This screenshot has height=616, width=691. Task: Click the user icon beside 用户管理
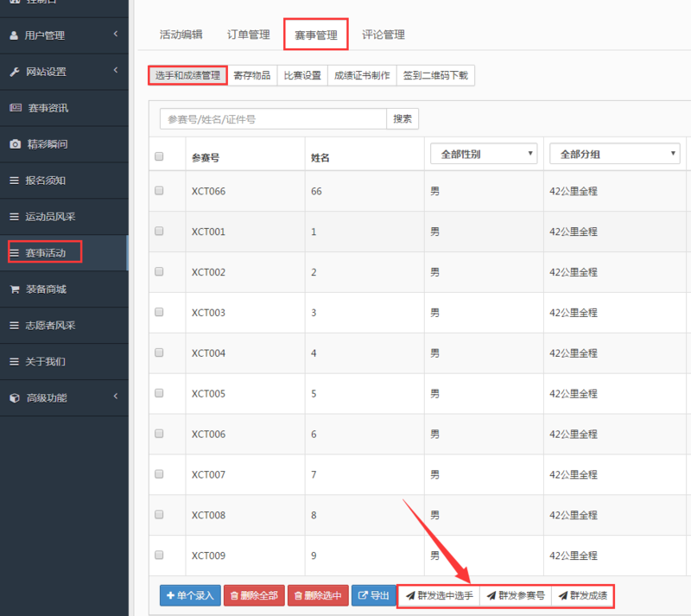14,35
